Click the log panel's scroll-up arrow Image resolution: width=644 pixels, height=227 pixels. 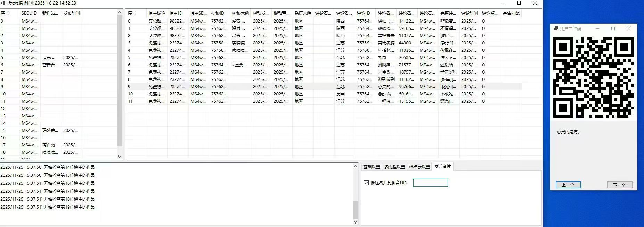[355, 166]
